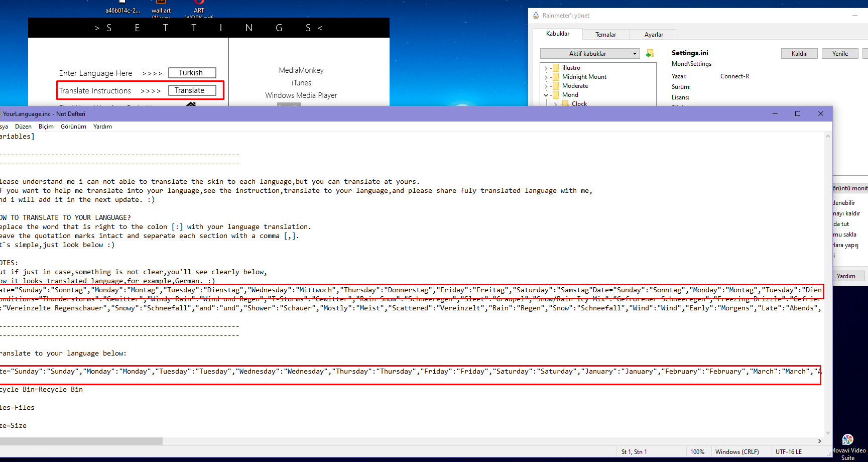Click the 'Connect-R' author value
The height and width of the screenshot is (462, 868).
734,76
